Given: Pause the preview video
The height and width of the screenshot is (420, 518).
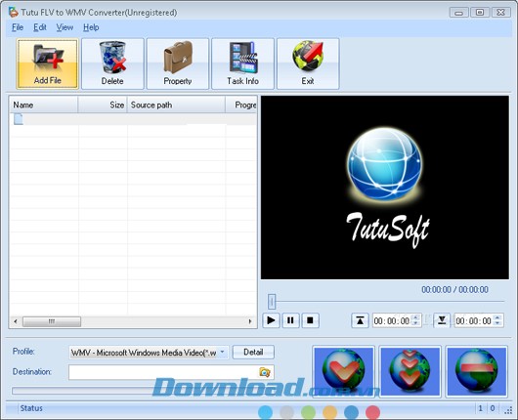Looking at the screenshot, I should click(290, 320).
